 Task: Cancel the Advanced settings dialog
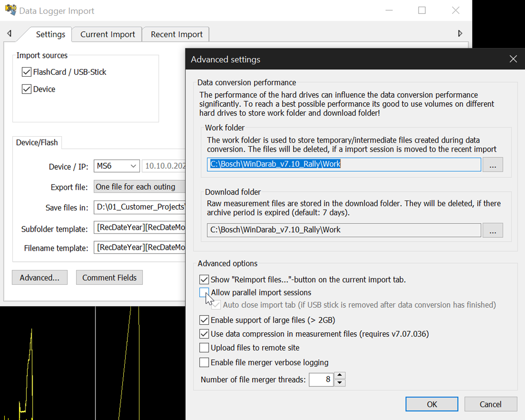490,404
